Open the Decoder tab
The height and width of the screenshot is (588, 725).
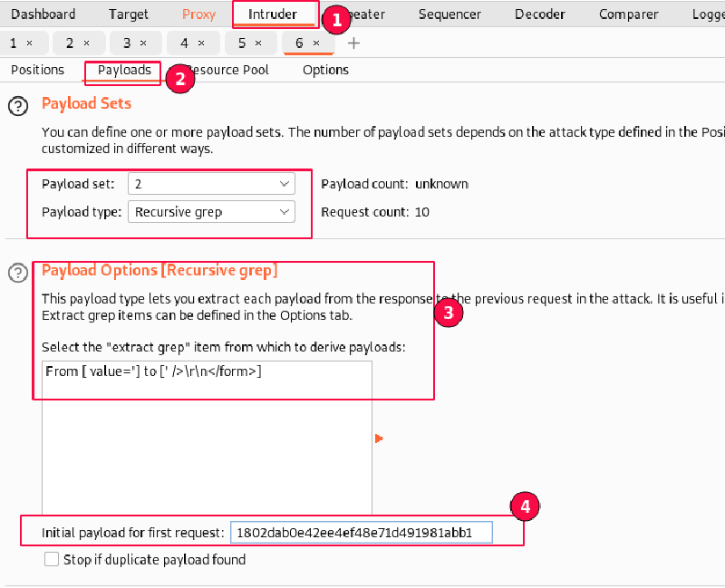click(538, 14)
